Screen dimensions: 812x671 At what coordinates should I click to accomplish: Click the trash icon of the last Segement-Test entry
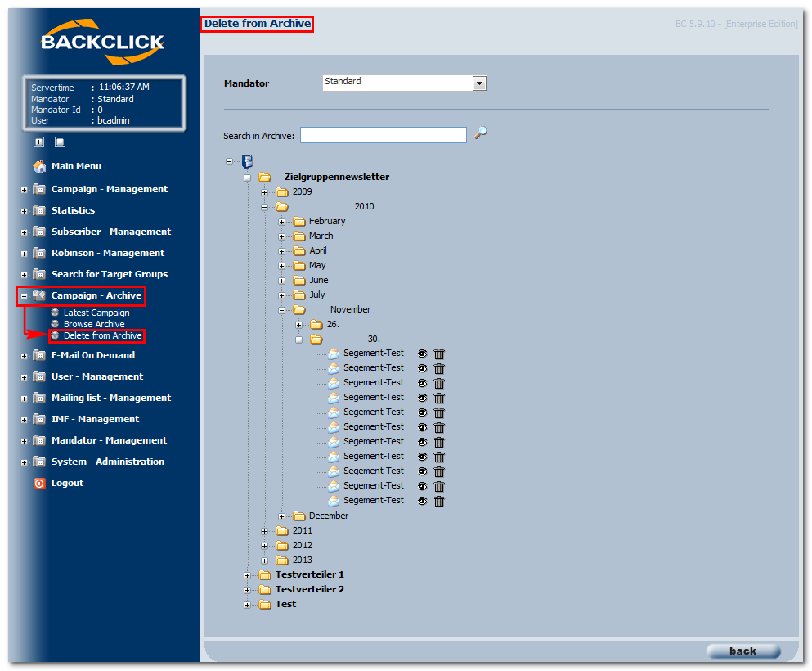coord(439,501)
